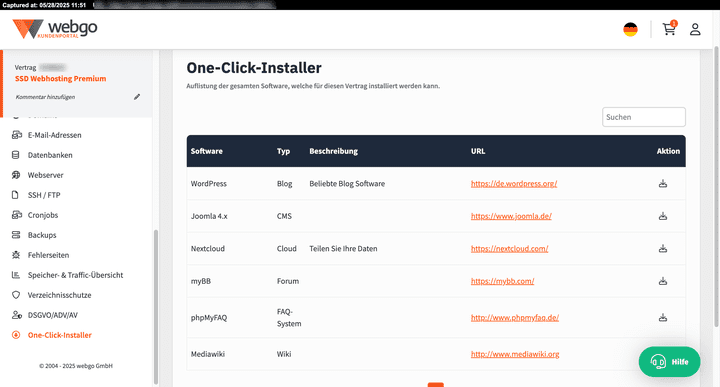
Task: Click the Cronjobs sidebar icon
Action: (x=17, y=215)
